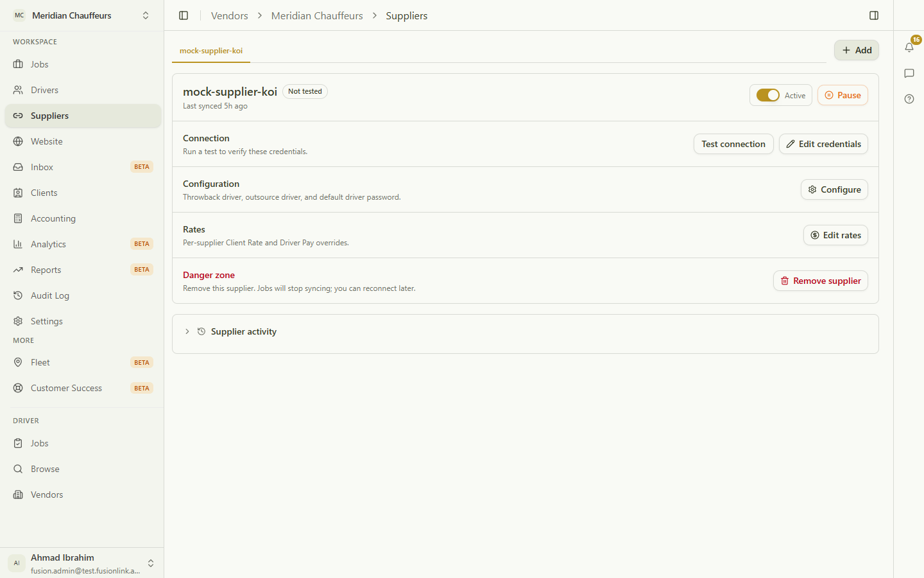Viewport: 924px width, 578px height.
Task: Expand the Supplier activity section
Action: click(525, 331)
